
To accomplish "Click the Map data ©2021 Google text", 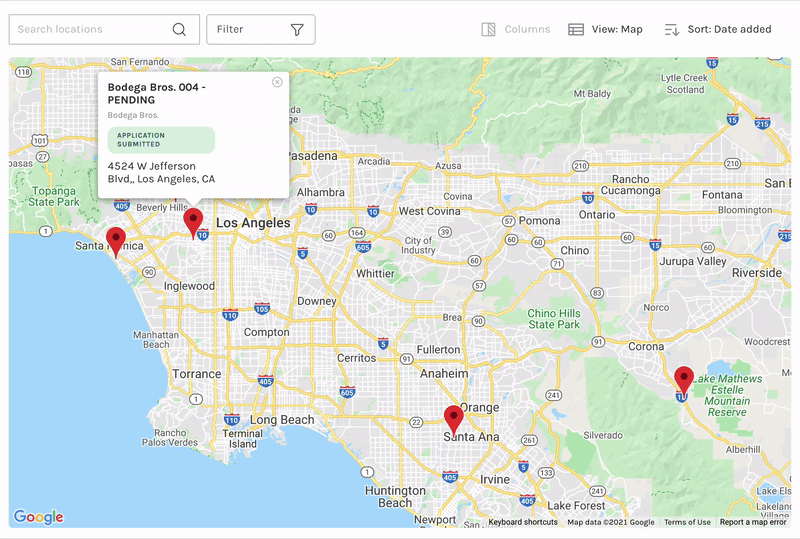I will coord(611,522).
